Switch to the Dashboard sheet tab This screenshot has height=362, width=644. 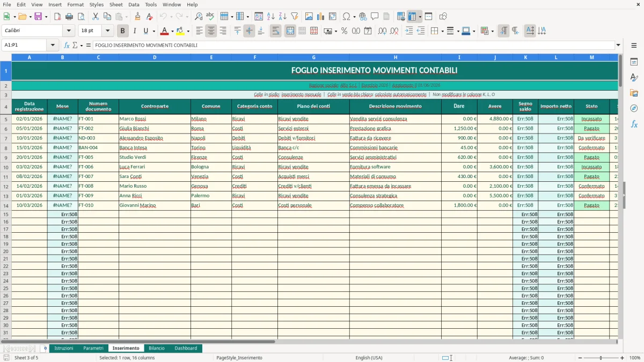tap(186, 348)
